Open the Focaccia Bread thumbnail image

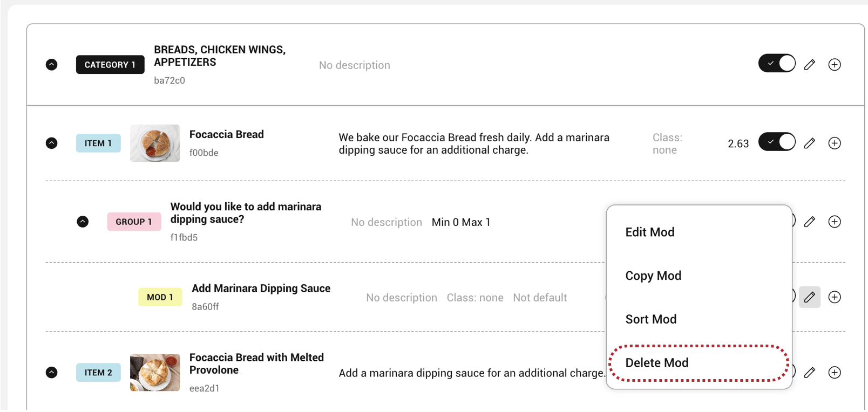coord(155,143)
